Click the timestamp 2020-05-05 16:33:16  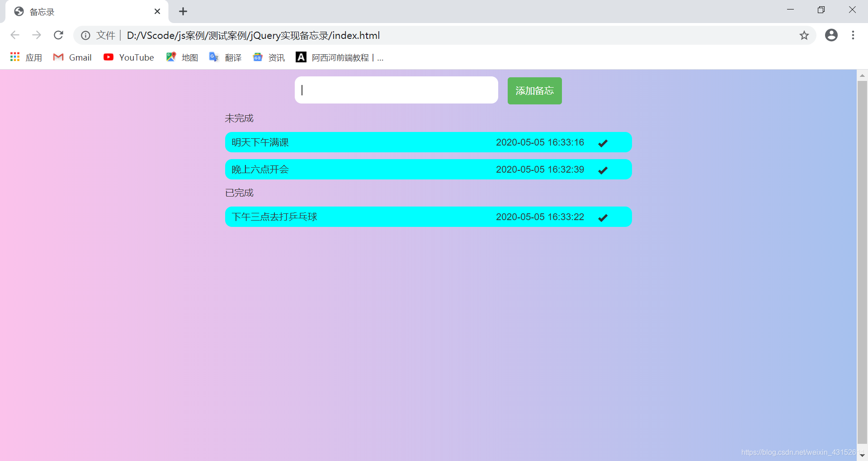point(540,142)
